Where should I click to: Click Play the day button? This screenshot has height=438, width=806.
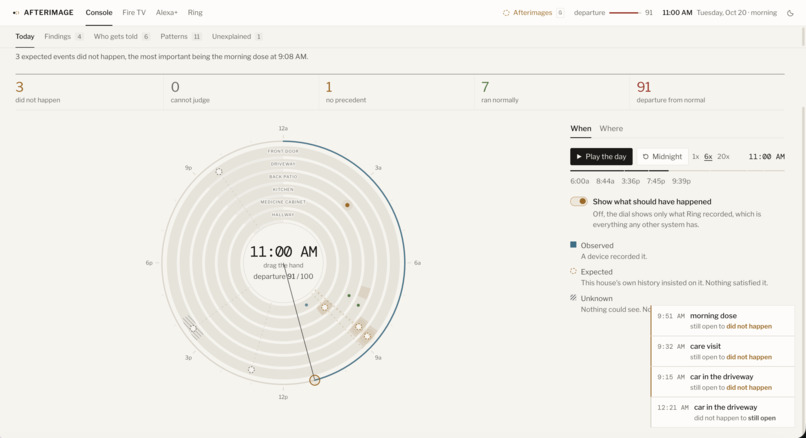[x=601, y=156]
